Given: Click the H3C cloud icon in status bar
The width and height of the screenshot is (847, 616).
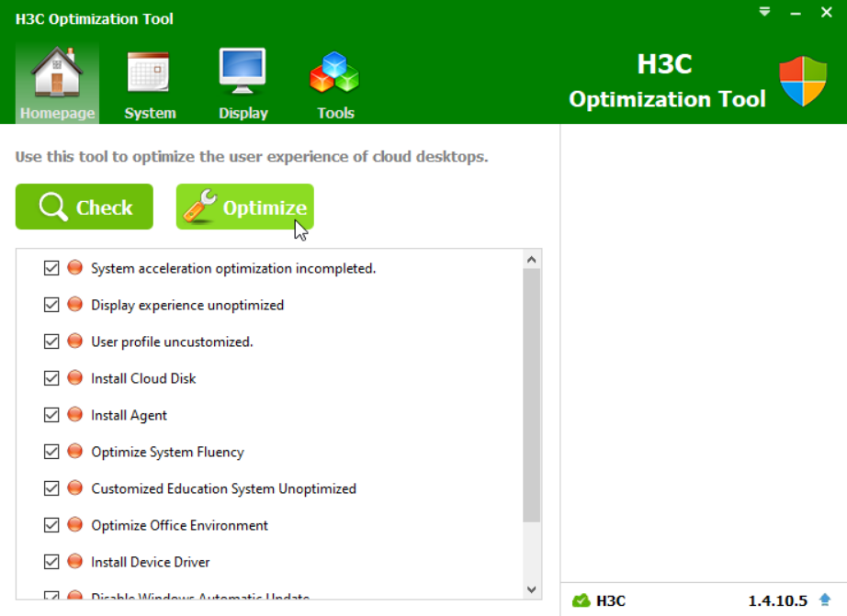Looking at the screenshot, I should [x=582, y=600].
